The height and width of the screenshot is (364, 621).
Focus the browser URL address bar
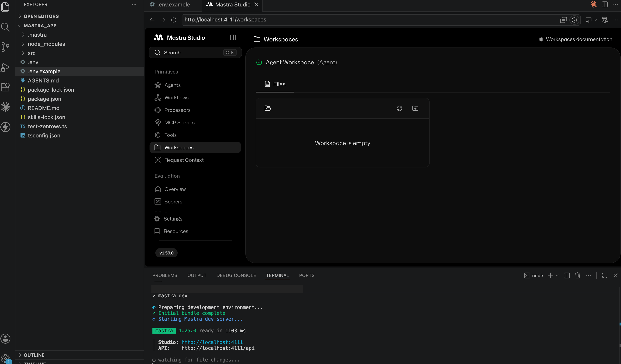pos(370,20)
